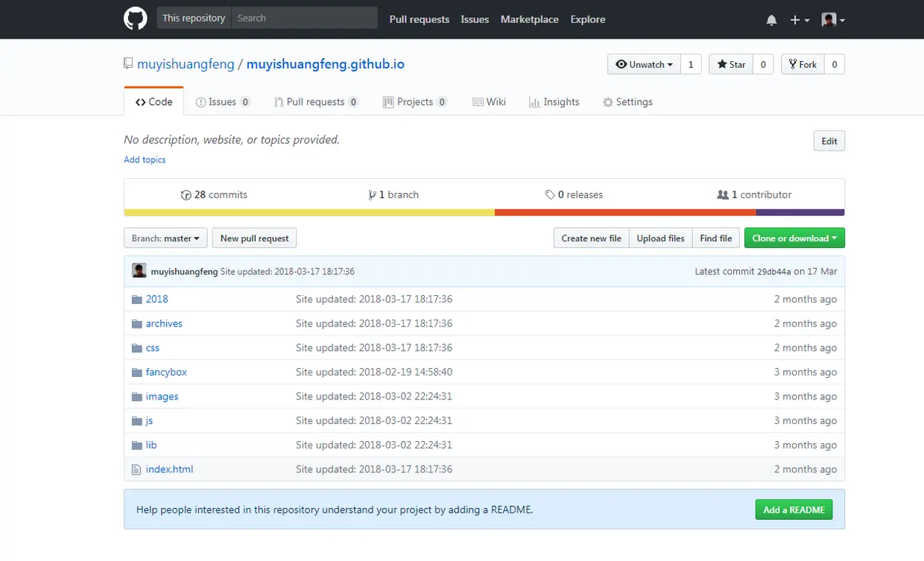View the 28 commits history
The height and width of the screenshot is (561, 924).
(x=214, y=194)
